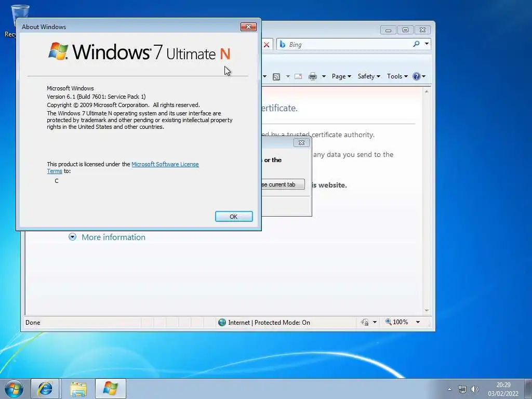Open the search provider dropdown arrow
The height and width of the screenshot is (399, 532).
click(x=427, y=44)
